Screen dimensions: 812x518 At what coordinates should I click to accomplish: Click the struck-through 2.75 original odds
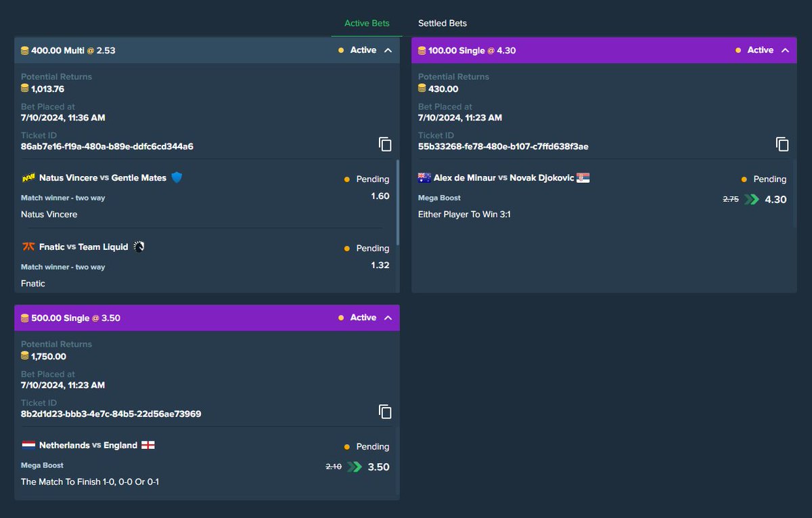(731, 199)
